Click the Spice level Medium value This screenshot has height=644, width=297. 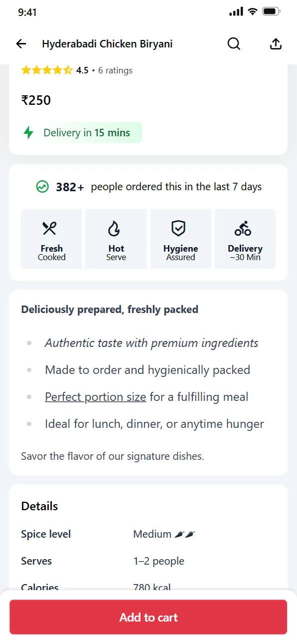point(164,534)
